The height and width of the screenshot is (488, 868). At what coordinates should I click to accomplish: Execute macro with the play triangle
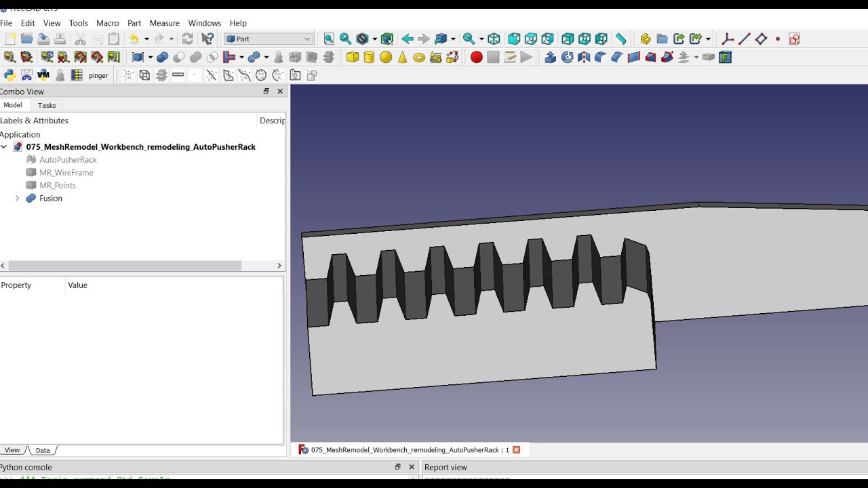pyautogui.click(x=526, y=58)
